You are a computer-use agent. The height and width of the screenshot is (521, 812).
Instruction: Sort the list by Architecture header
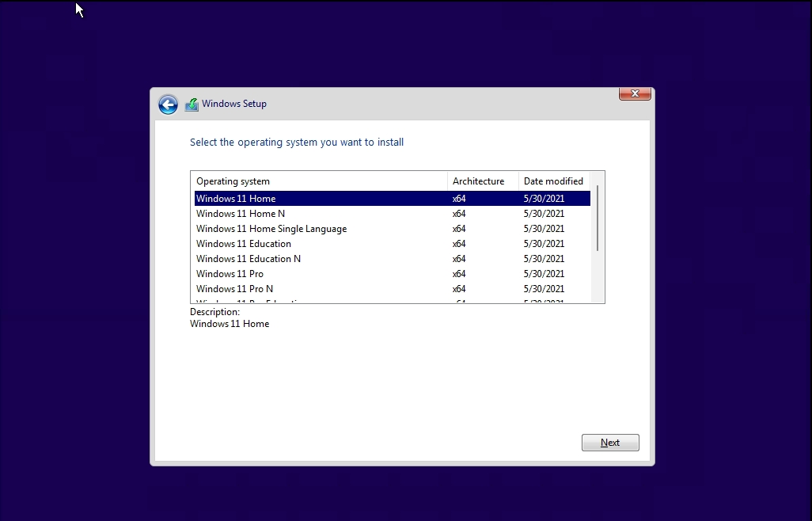click(x=480, y=181)
